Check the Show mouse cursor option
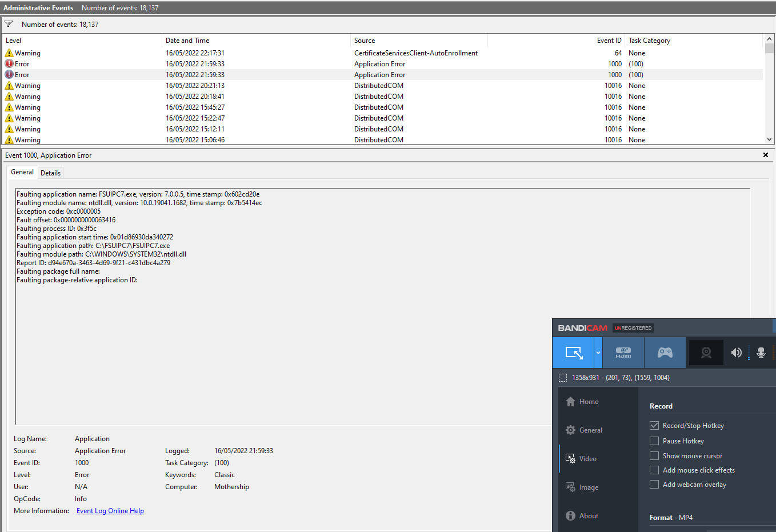776x532 pixels. point(654,455)
